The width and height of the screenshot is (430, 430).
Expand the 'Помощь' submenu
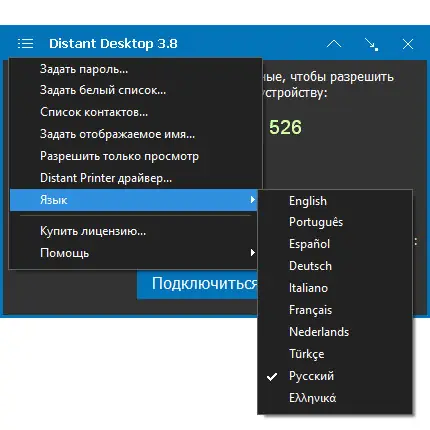(133, 253)
